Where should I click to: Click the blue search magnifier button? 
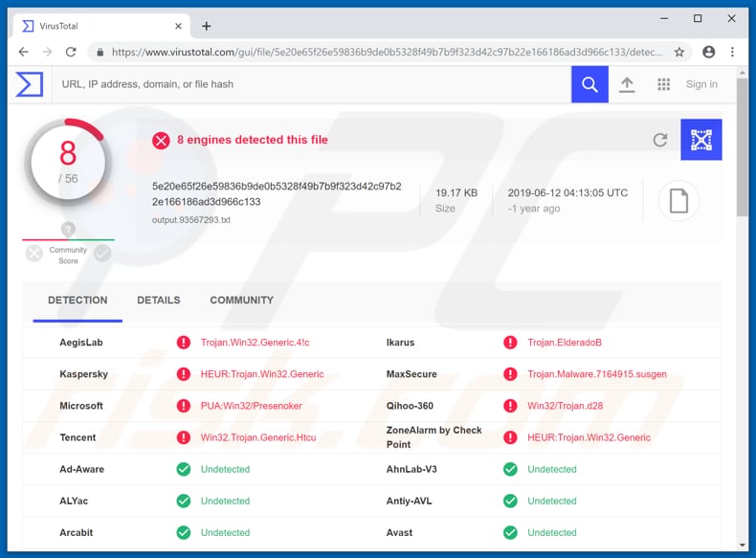pos(589,84)
